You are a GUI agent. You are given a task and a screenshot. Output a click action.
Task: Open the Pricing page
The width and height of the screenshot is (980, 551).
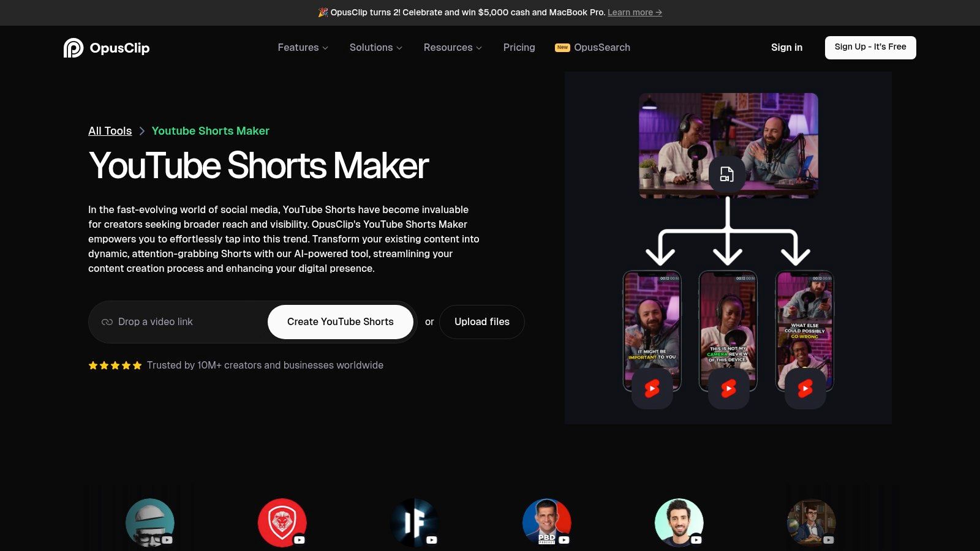click(519, 47)
